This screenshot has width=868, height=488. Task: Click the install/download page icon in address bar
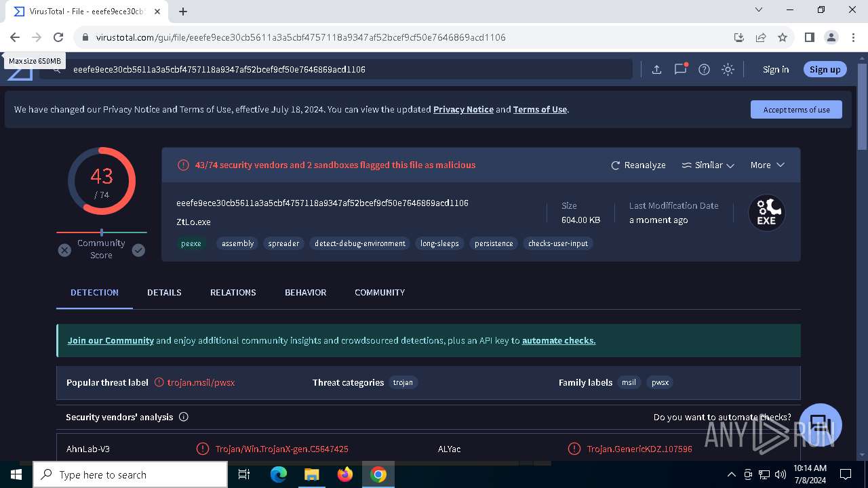pos(739,37)
